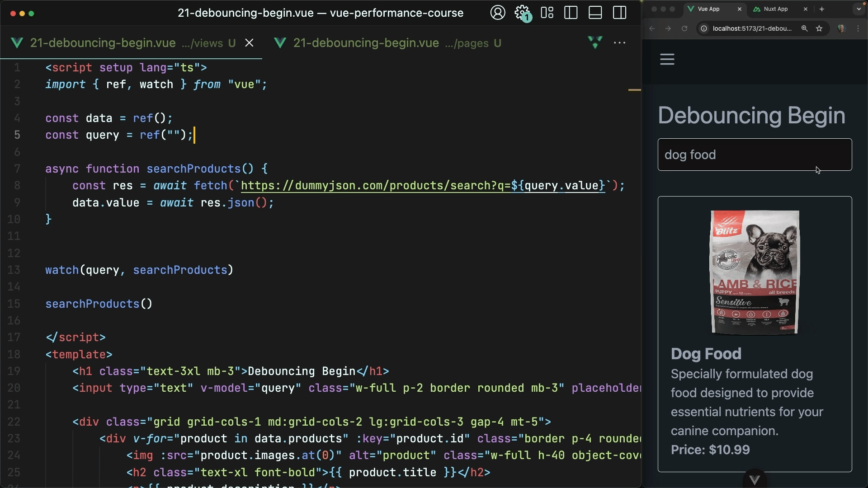This screenshot has width=868, height=488.
Task: Click 'data.value = await res.json();' on line 9
Action: [x=173, y=203]
